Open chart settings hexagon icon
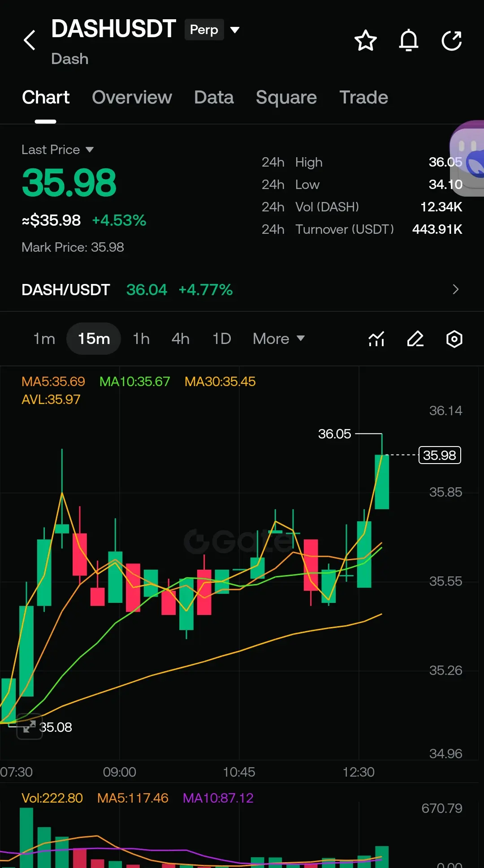Screen dimensions: 484x868 [454, 339]
